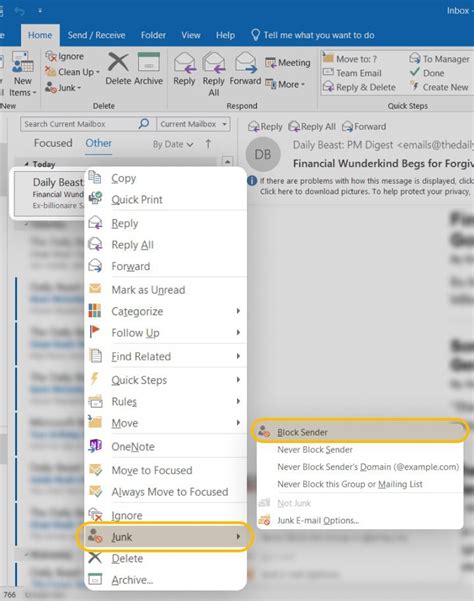Click the Ignore icon in context menu
This screenshot has width=474, height=601.
(x=95, y=515)
